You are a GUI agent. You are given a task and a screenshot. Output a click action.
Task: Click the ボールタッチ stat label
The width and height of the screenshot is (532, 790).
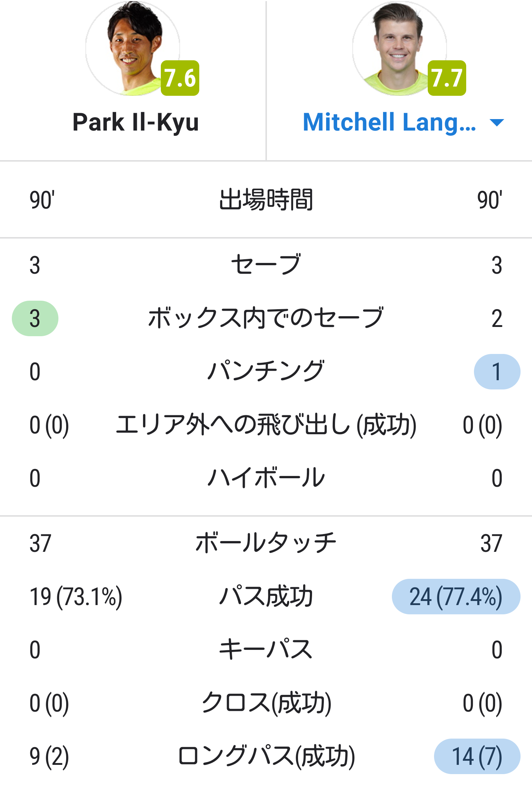click(266, 543)
